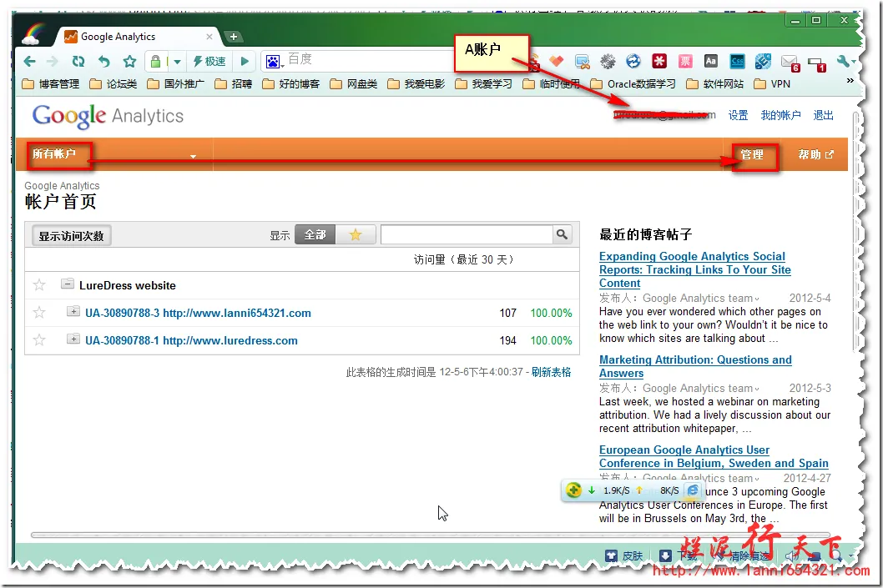Open UA-30890788-1 luredress.com property link
Viewport: 883px width, 588px height.
tap(191, 340)
